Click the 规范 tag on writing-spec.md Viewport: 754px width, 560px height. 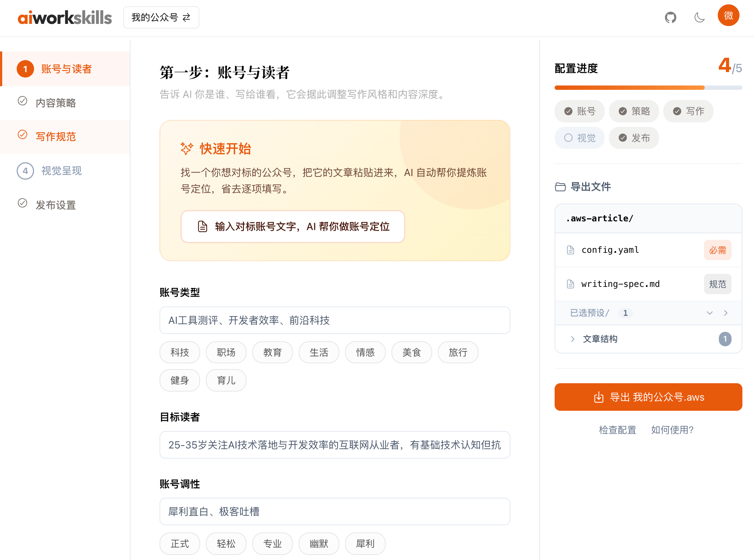pyautogui.click(x=718, y=284)
